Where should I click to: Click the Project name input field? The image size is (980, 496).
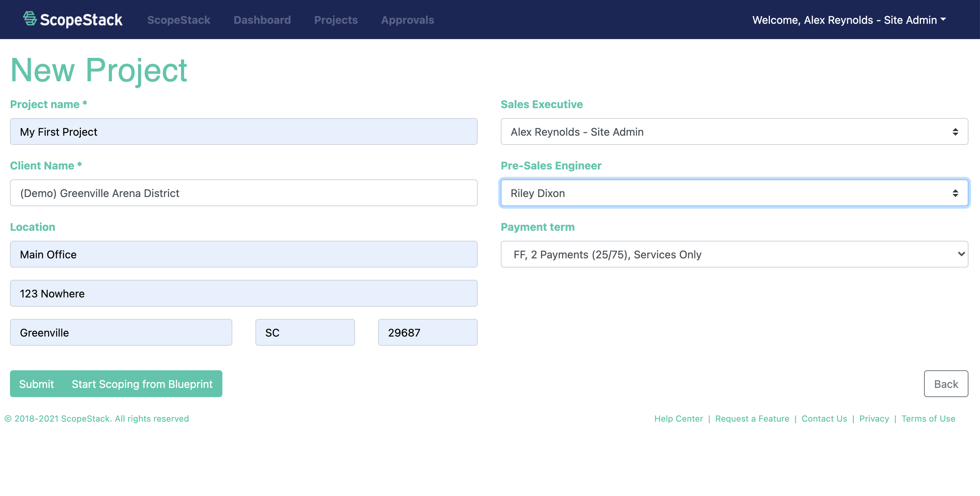(x=244, y=131)
